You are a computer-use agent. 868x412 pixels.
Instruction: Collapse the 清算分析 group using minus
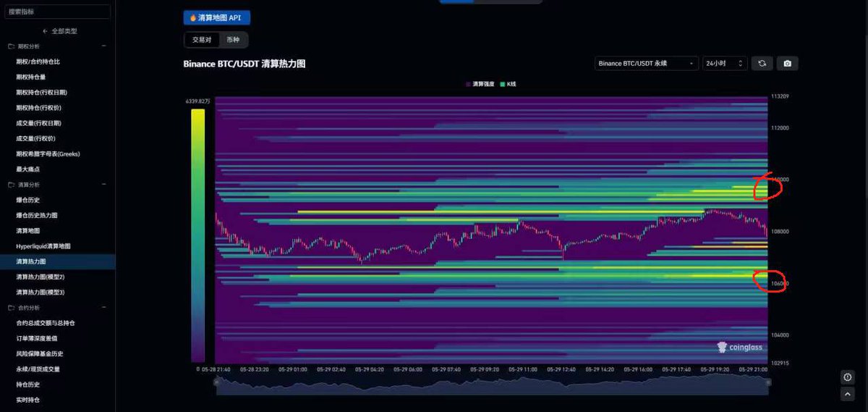click(x=103, y=185)
